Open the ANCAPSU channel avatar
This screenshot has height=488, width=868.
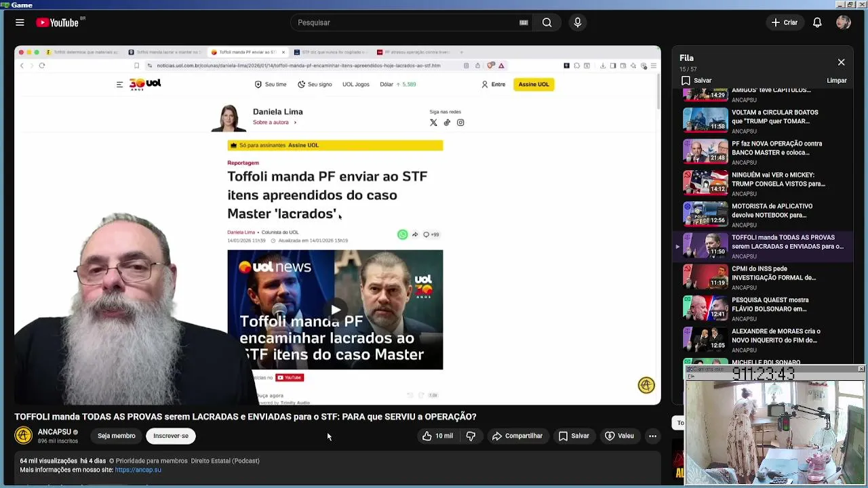24,436
